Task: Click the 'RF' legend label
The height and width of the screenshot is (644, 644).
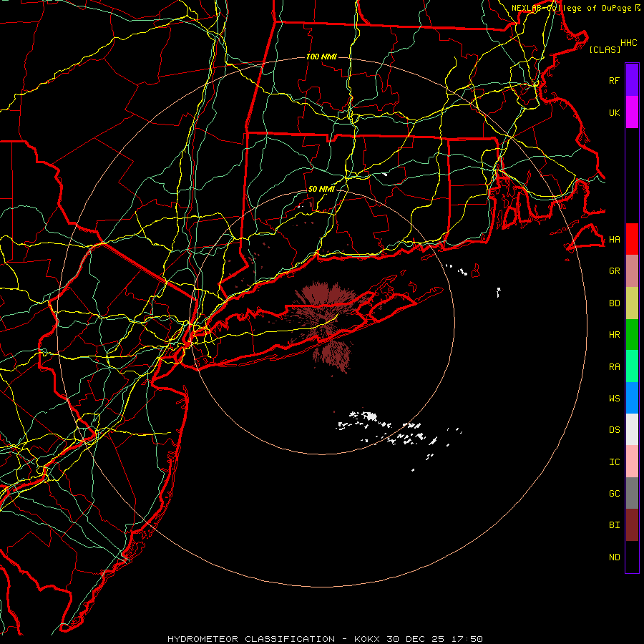Action: pyautogui.click(x=614, y=80)
